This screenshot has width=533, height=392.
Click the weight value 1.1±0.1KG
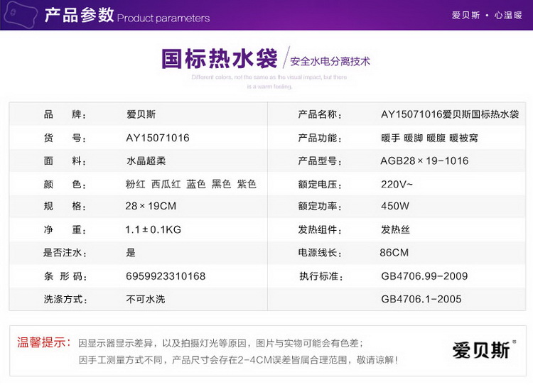(154, 229)
